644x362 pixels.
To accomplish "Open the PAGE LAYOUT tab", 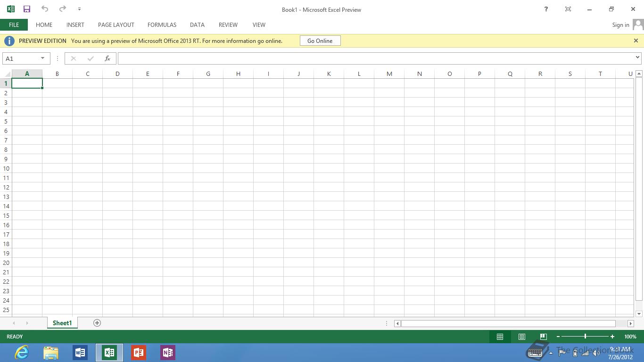I will pos(116,25).
